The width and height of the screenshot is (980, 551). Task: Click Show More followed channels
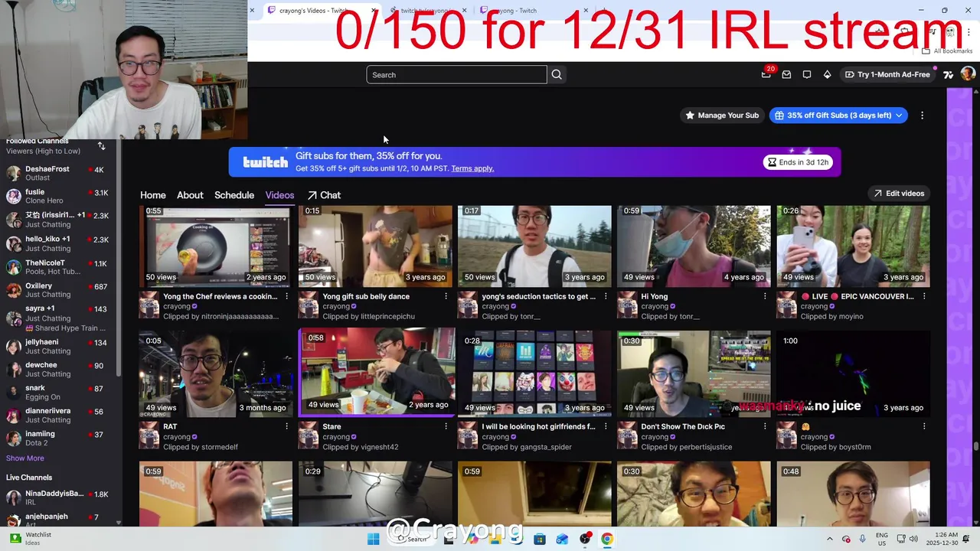[25, 458]
